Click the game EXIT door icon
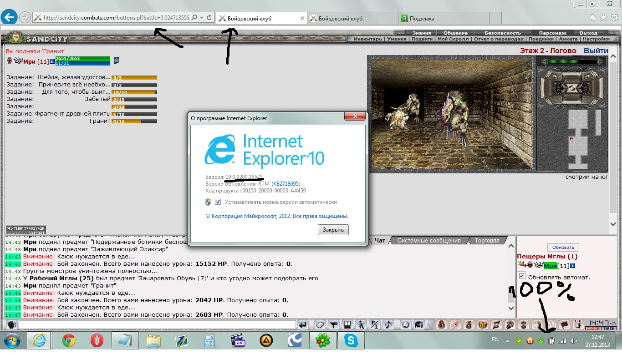The width and height of the screenshot is (622, 364). pos(578,324)
